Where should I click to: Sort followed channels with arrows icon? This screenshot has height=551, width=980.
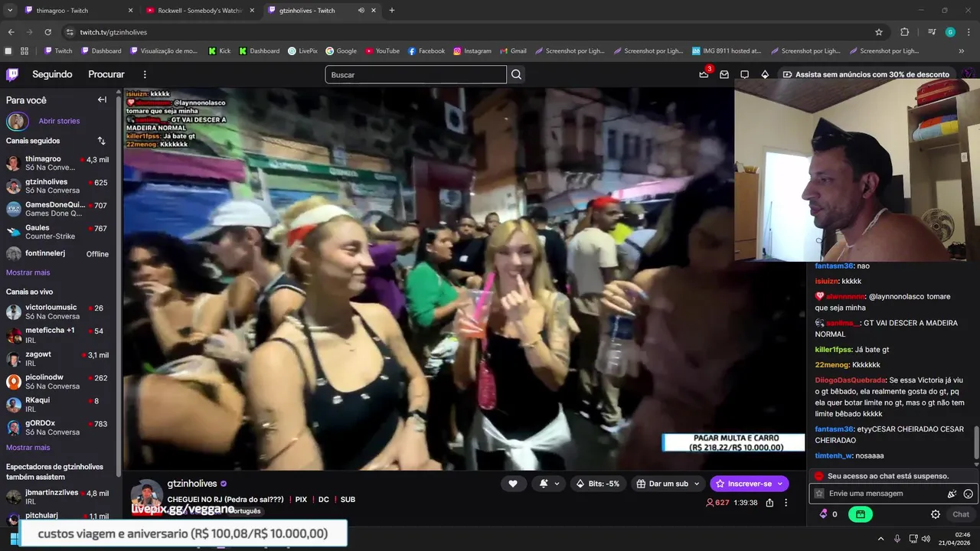pyautogui.click(x=101, y=141)
